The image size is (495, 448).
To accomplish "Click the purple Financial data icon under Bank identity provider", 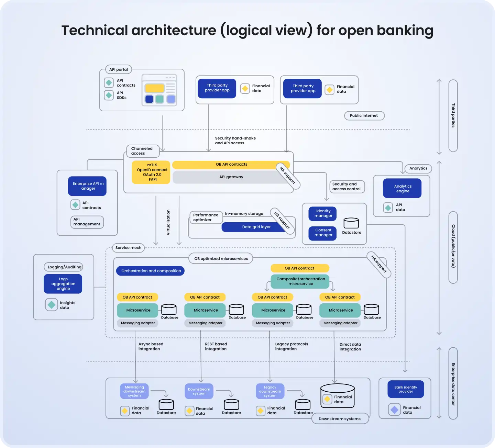I will pyautogui.click(x=395, y=410).
